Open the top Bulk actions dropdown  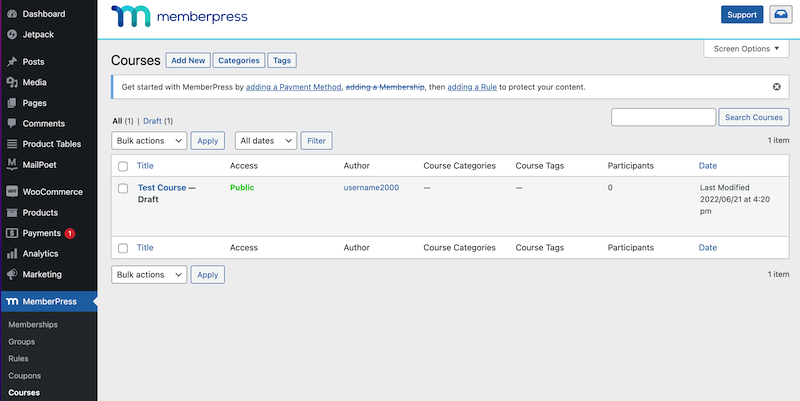(149, 141)
